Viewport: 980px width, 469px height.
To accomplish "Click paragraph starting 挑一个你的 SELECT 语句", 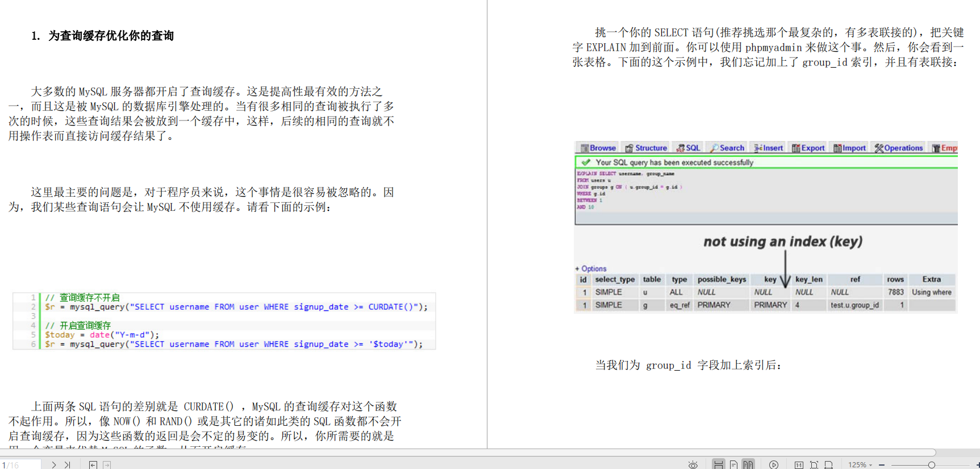I will coord(768,47).
